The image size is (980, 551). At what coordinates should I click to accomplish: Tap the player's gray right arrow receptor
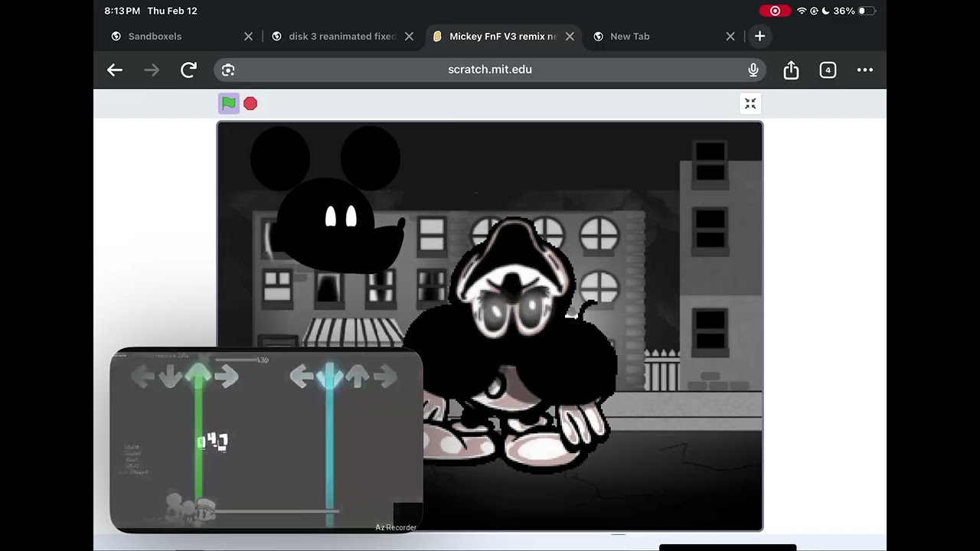(x=386, y=376)
